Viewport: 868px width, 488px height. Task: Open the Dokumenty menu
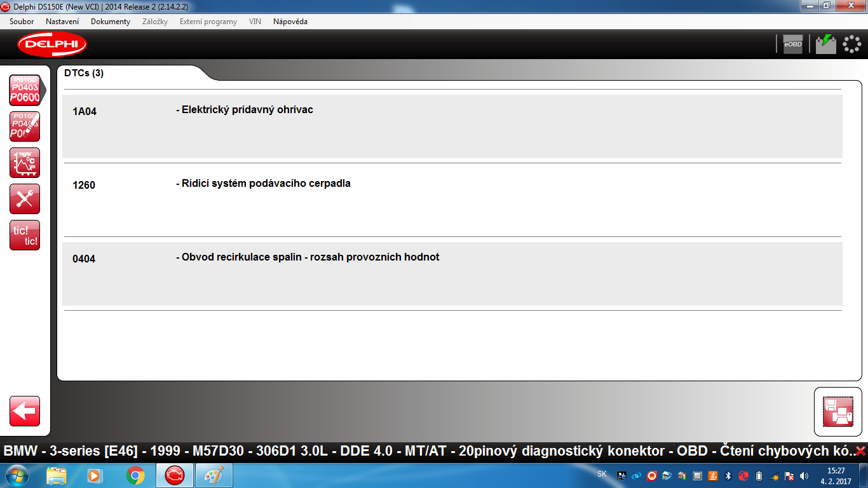tap(111, 22)
